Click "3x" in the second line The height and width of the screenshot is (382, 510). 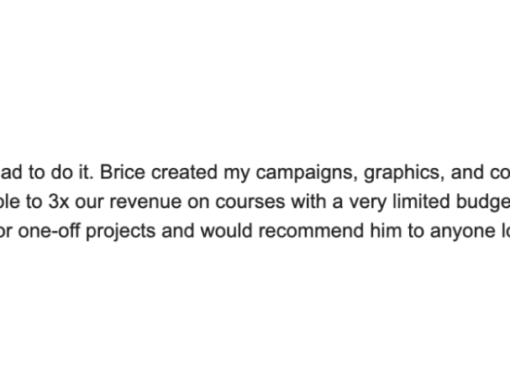(x=59, y=202)
